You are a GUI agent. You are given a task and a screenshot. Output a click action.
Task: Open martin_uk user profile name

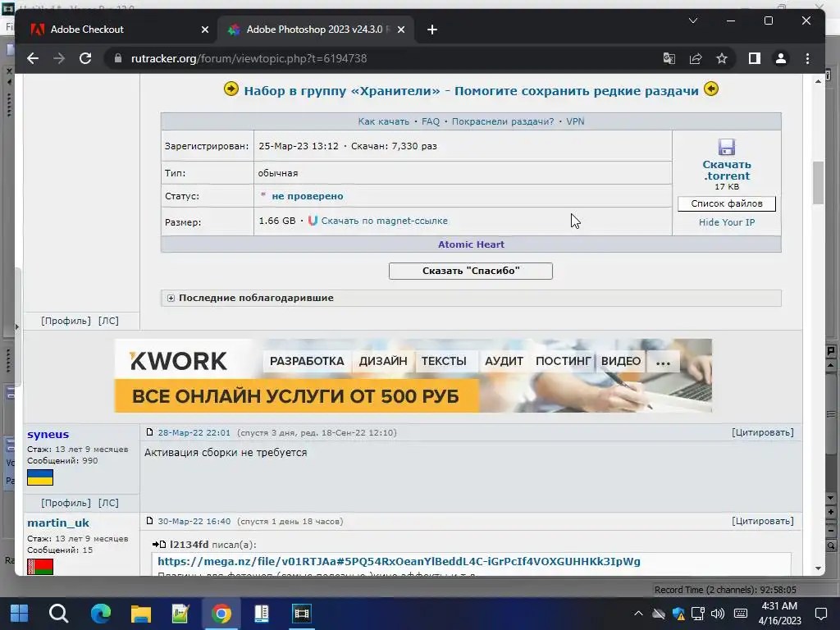coord(58,523)
